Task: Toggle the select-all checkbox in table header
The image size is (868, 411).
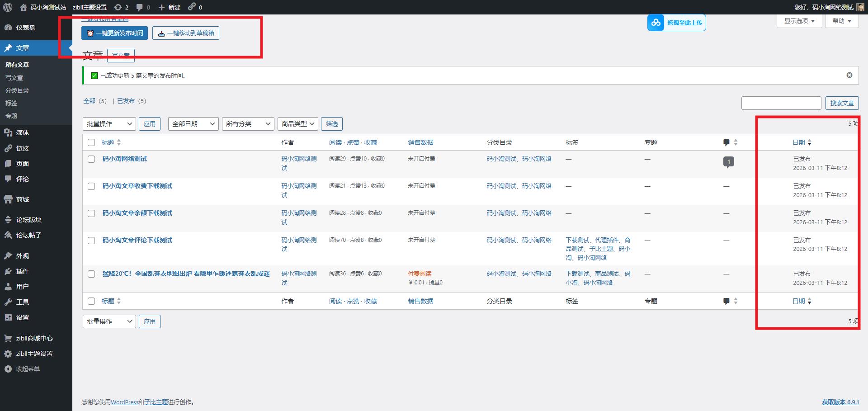Action: point(91,142)
